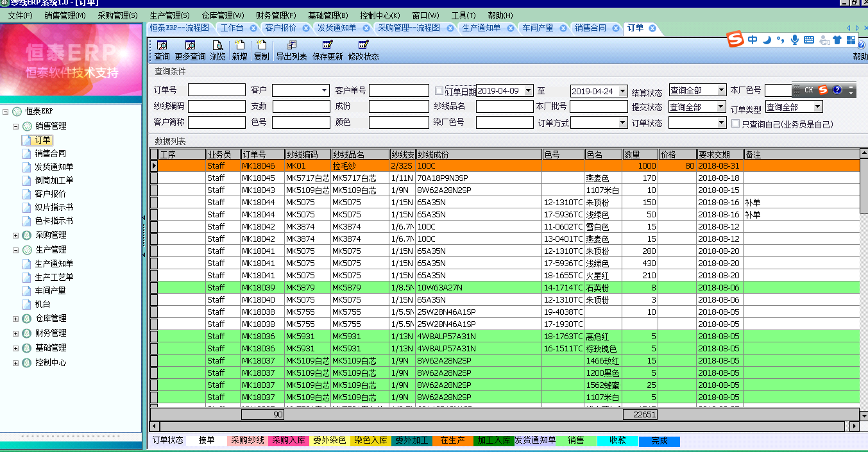This screenshot has height=452, width=868.
Task: Enable the 订单日期 date filter checkbox
Action: (439, 91)
